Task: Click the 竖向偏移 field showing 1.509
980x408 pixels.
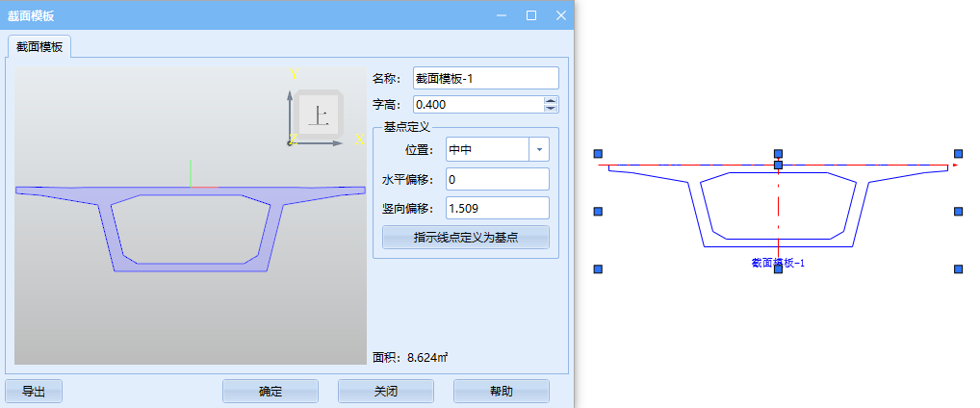Action: (x=498, y=208)
